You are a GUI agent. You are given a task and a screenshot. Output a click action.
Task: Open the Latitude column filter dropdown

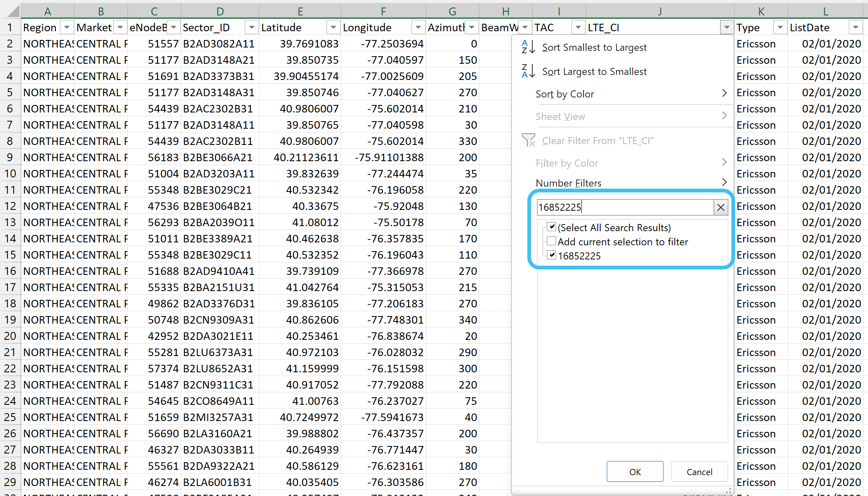[333, 27]
